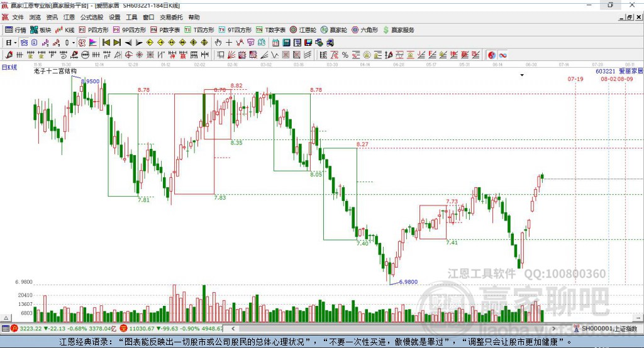The height and width of the screenshot is (348, 644).
Task: Open the 赢家服务 service link
Action: (398, 30)
